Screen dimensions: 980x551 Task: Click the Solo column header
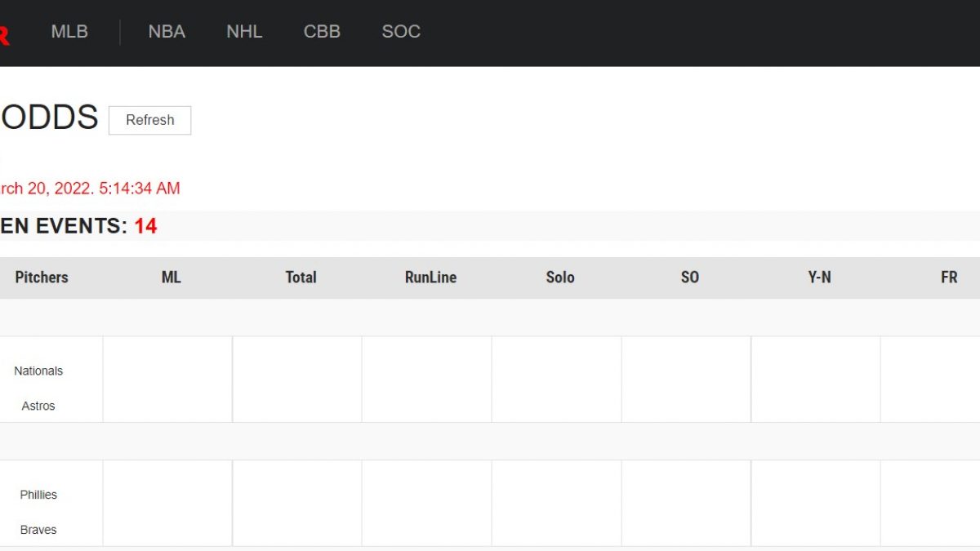point(560,278)
